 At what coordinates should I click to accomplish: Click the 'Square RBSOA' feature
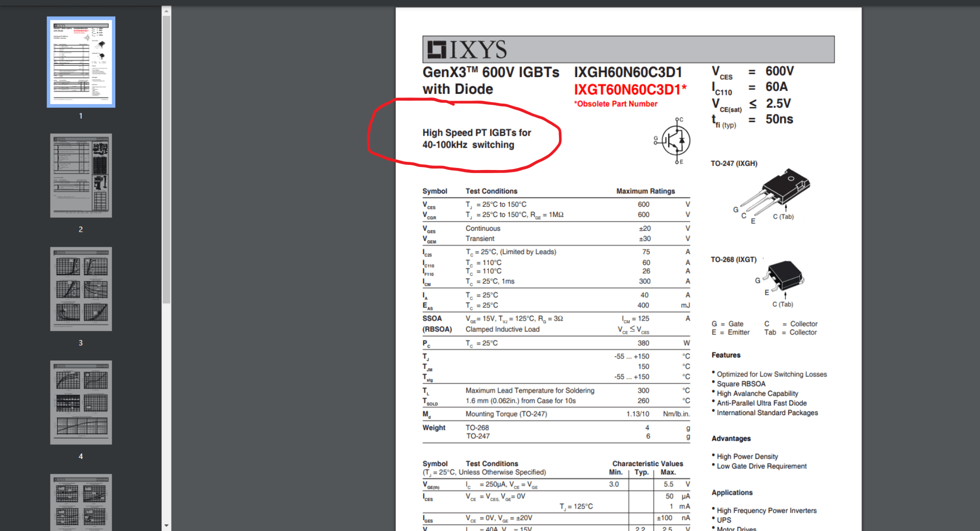pyautogui.click(x=741, y=384)
